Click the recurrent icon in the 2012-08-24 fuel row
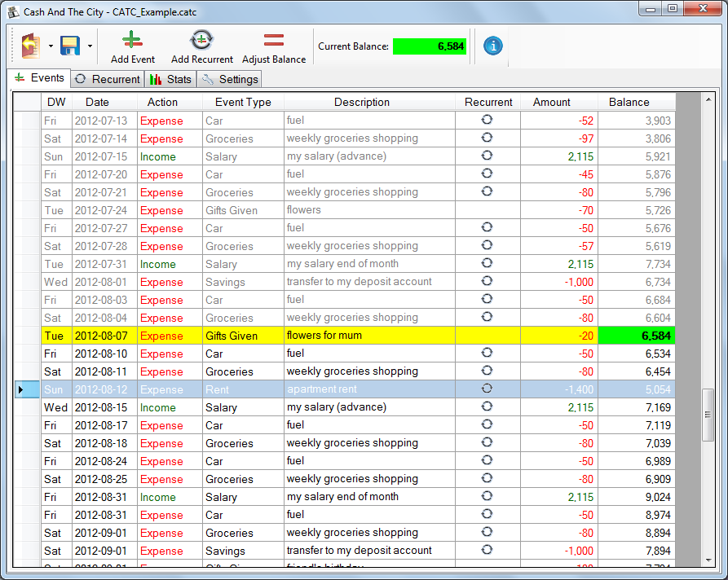The height and width of the screenshot is (580, 728). point(487,460)
